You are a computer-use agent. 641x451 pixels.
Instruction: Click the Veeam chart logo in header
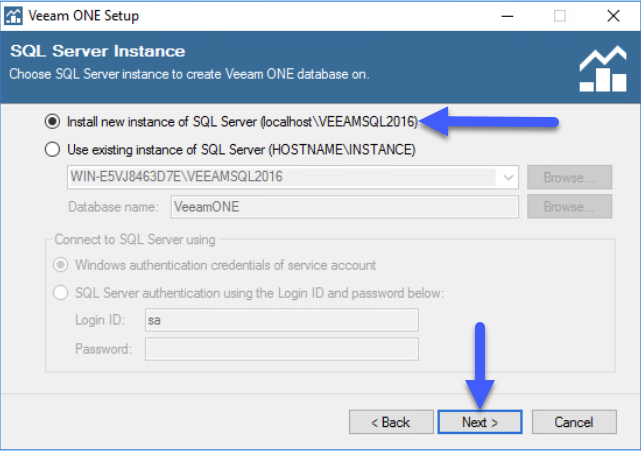point(603,69)
